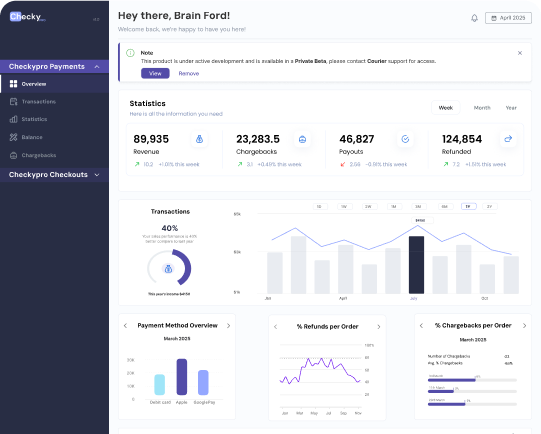Click the highlighted July bar in chart
This screenshot has width=541, height=434.
[416, 265]
